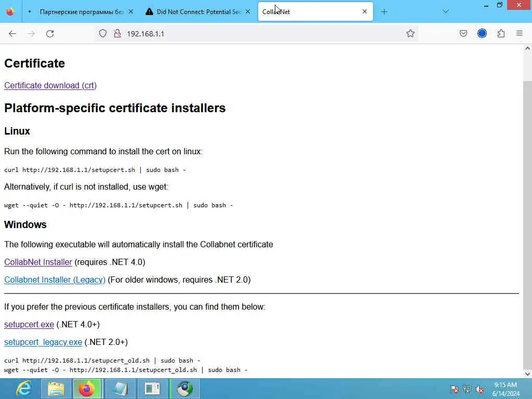Click the page scrollbar down arrow

tap(527, 374)
